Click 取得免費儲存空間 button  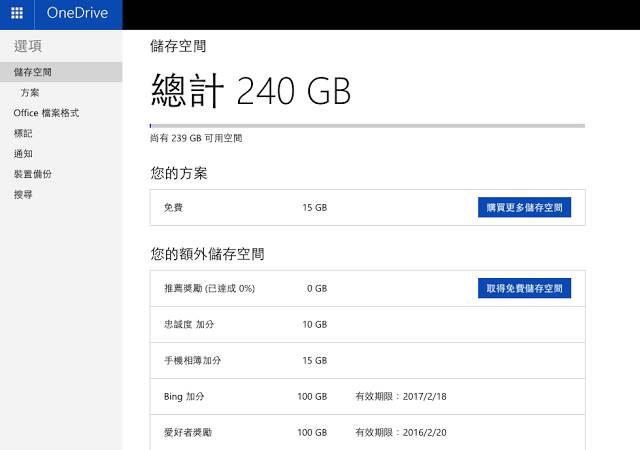pyautogui.click(x=524, y=288)
